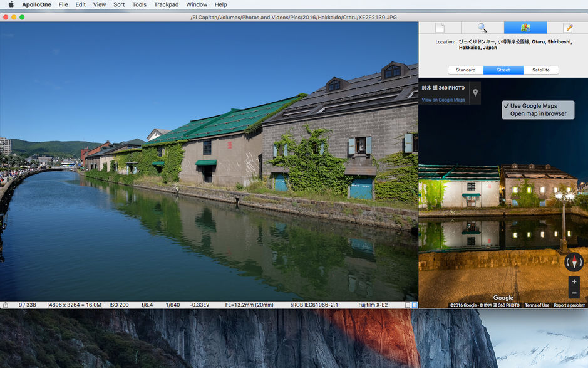The width and height of the screenshot is (588, 368).
Task: Switch map to Satellite view
Action: pyautogui.click(x=540, y=70)
